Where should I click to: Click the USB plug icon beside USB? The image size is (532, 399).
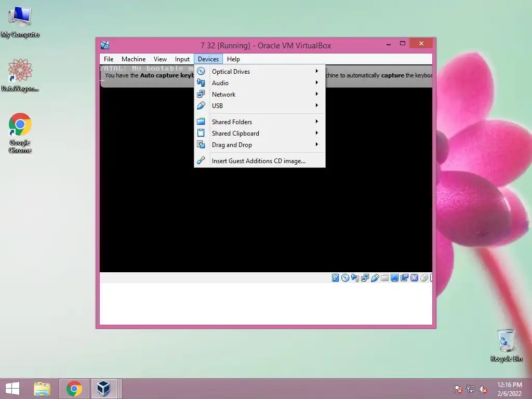[x=201, y=105]
